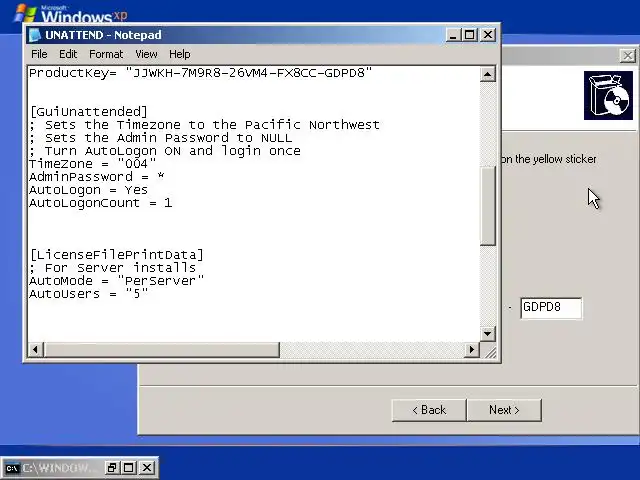Click the Windows XP logo flag
Image resolution: width=640 pixels, height=480 pixels.
[25, 13]
